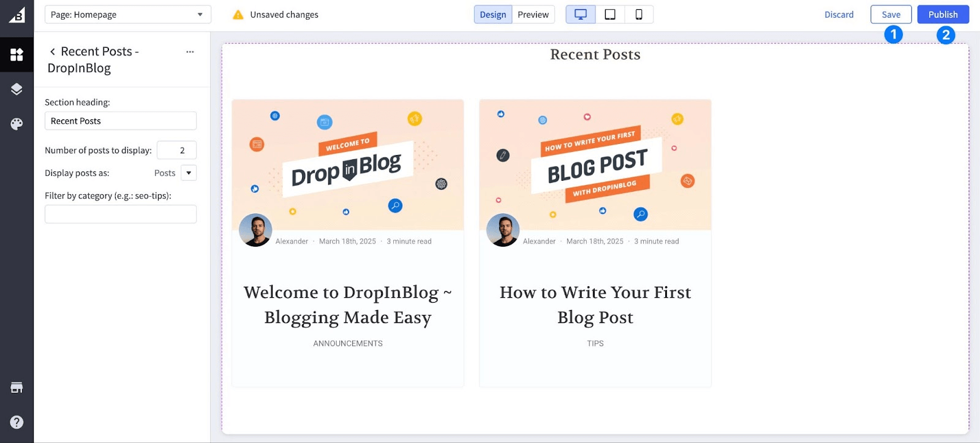Open the Page: Homepage dropdown
Viewport: 980px width, 443px height.
[x=128, y=15]
